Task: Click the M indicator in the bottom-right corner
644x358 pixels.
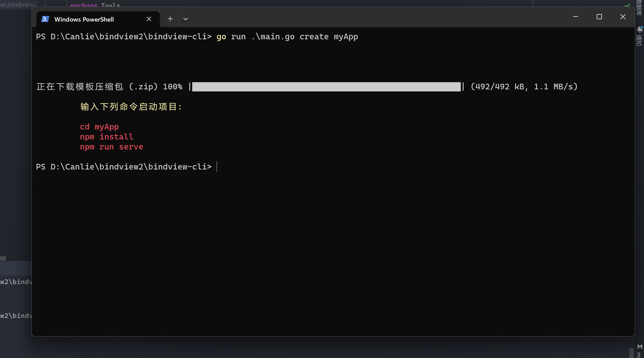Action: point(640,347)
